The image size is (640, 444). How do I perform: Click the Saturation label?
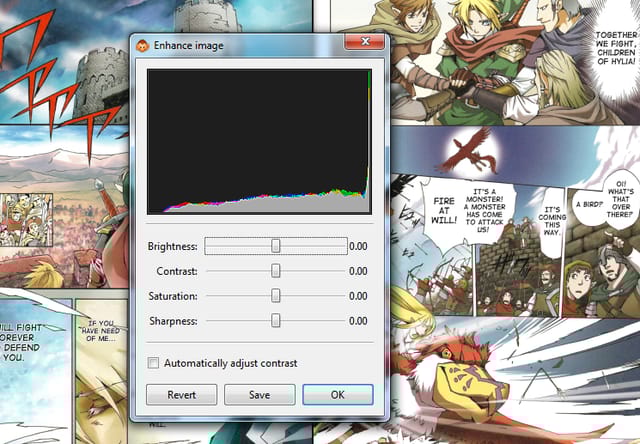pyautogui.click(x=173, y=296)
